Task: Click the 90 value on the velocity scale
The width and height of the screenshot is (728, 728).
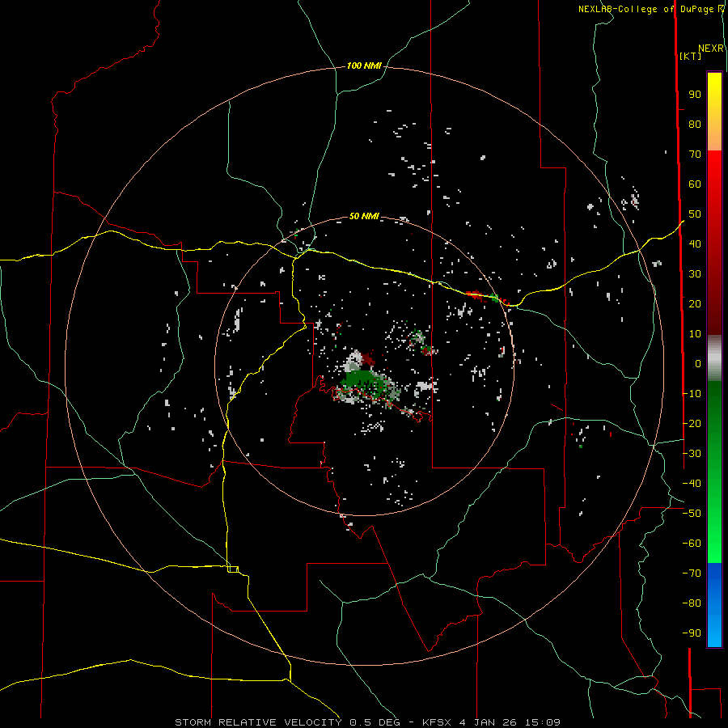Action: [695, 95]
